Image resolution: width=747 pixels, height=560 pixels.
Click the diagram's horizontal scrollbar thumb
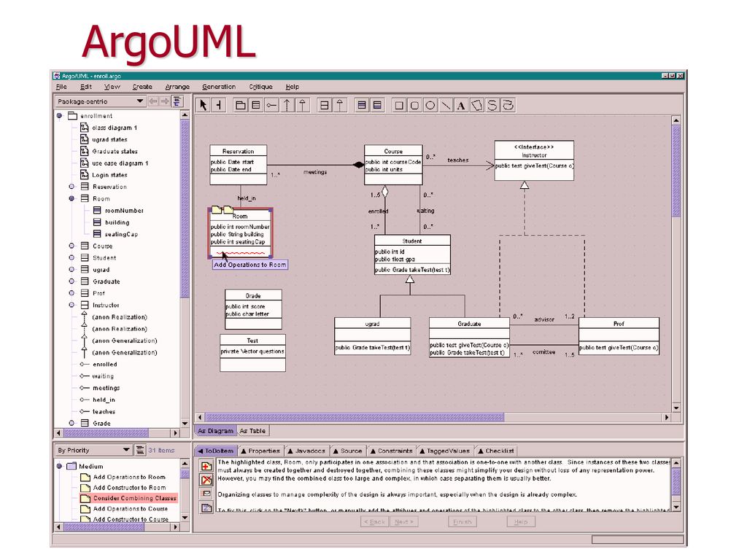(355, 417)
